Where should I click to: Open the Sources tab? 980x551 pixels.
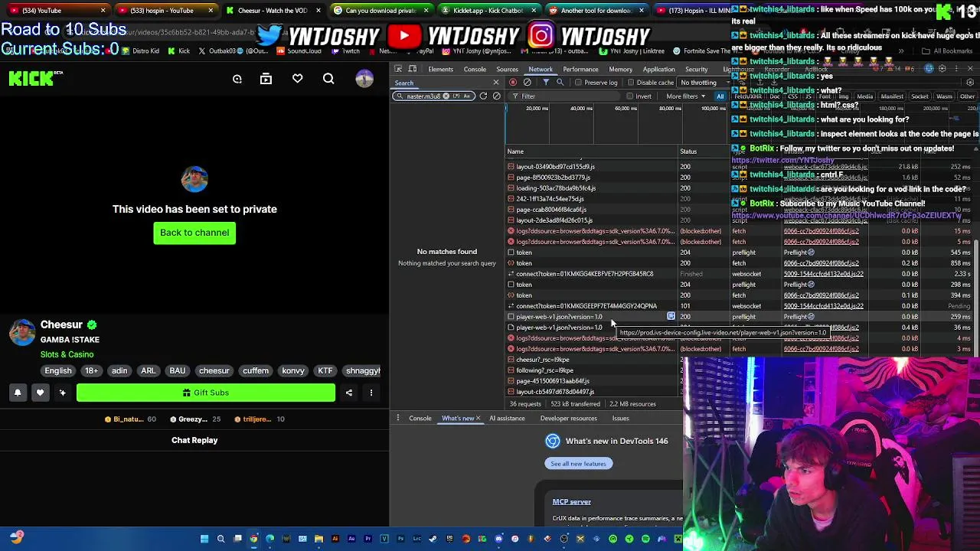[507, 69]
